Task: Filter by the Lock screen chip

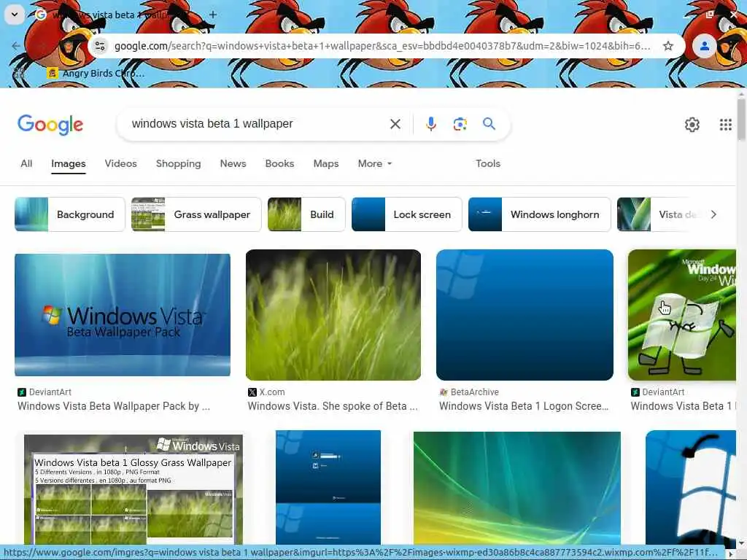Action: [406, 214]
